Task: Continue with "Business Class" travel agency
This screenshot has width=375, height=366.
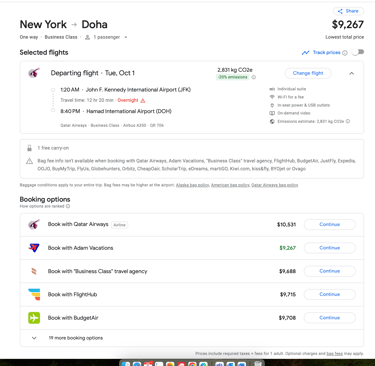Action: [330, 271]
